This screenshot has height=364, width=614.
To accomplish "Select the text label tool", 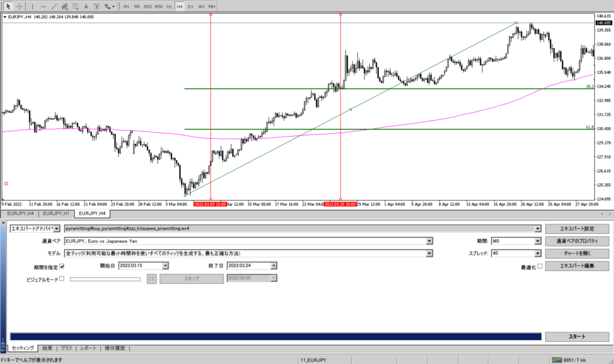I will click(x=86, y=6).
